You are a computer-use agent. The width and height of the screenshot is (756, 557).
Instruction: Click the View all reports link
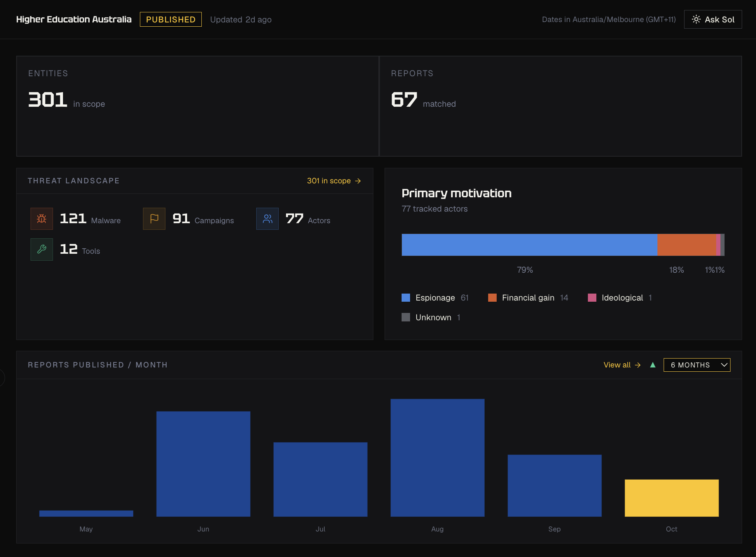tap(622, 365)
